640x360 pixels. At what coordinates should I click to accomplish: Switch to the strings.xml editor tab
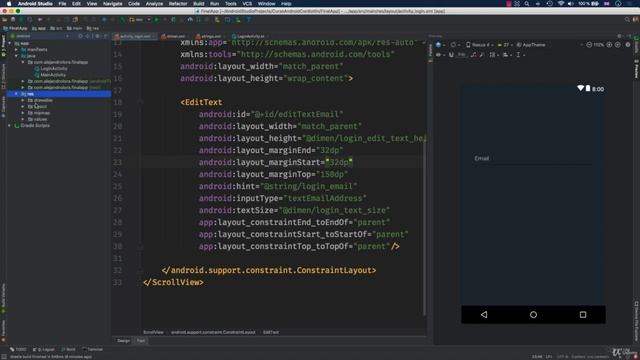[209, 36]
